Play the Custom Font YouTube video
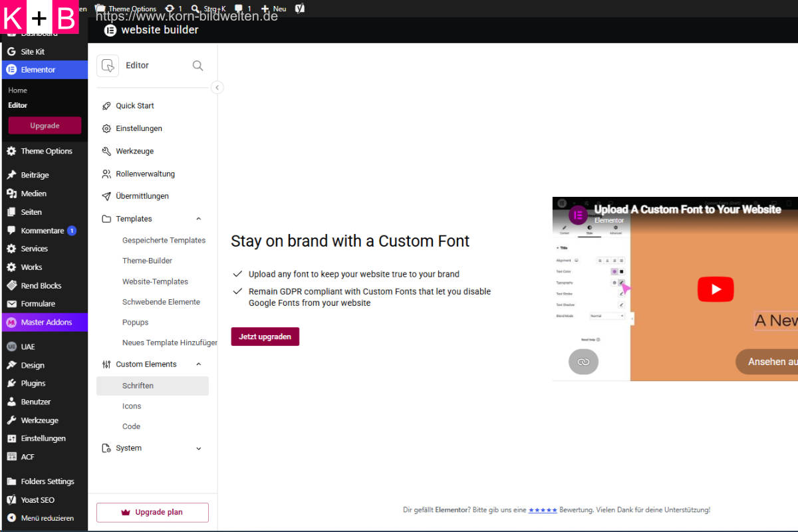Image resolution: width=798 pixels, height=532 pixels. [x=716, y=289]
